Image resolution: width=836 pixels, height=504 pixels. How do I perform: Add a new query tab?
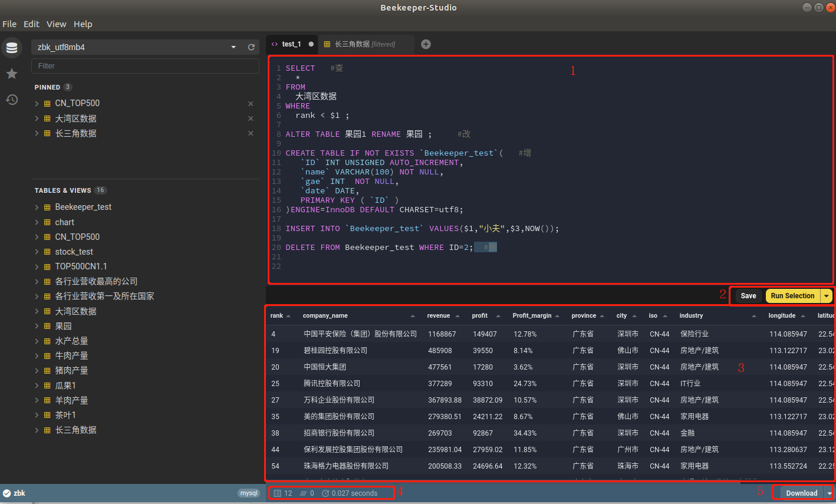[x=426, y=44]
